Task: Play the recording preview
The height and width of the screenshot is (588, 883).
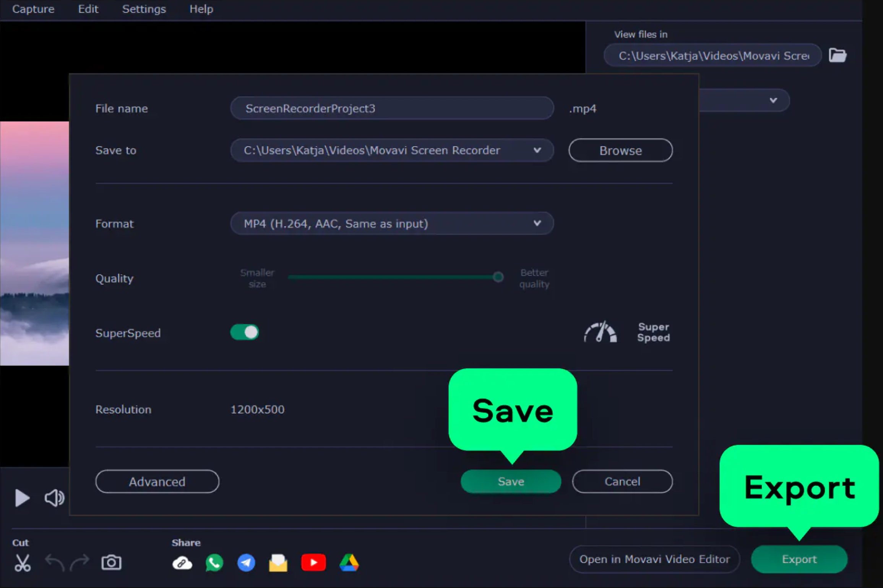Action: click(x=22, y=498)
